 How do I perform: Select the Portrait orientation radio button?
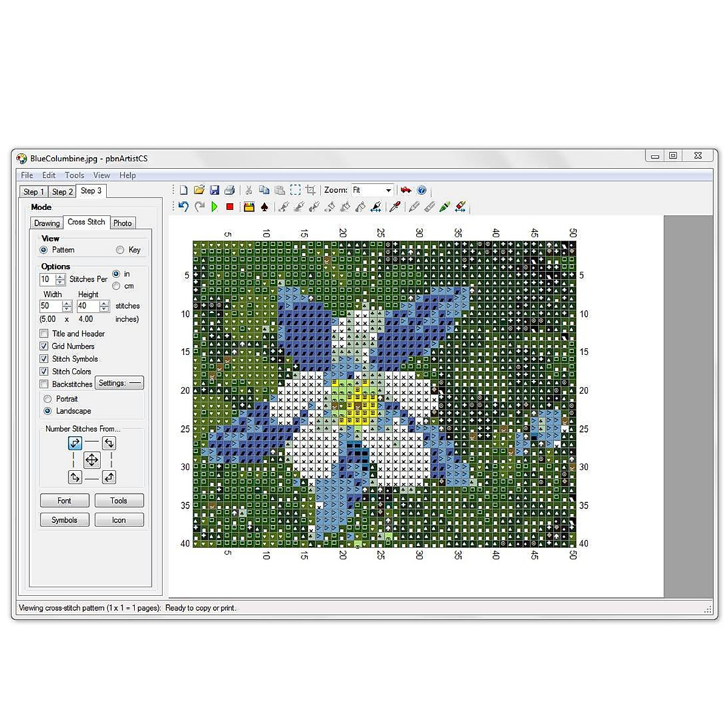click(47, 399)
